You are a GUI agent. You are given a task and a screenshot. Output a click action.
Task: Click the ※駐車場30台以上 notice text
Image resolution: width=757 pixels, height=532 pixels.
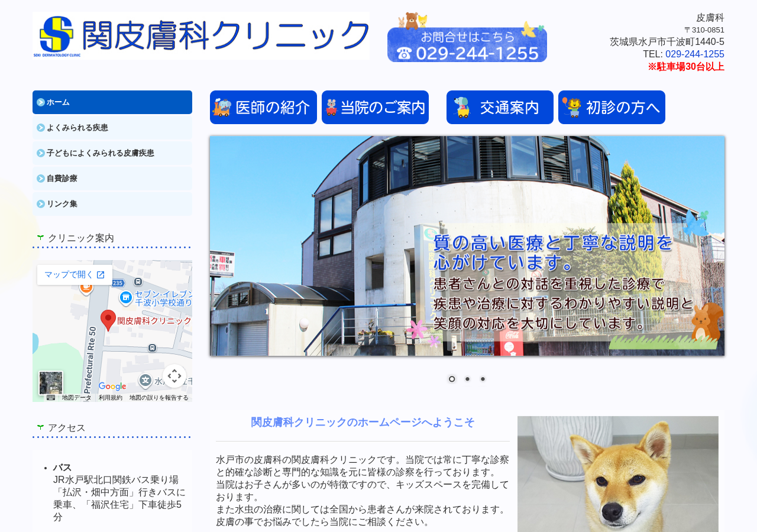686,67
